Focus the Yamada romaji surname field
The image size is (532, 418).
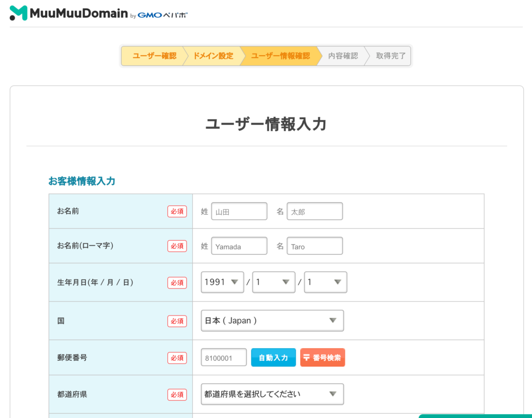coord(239,246)
